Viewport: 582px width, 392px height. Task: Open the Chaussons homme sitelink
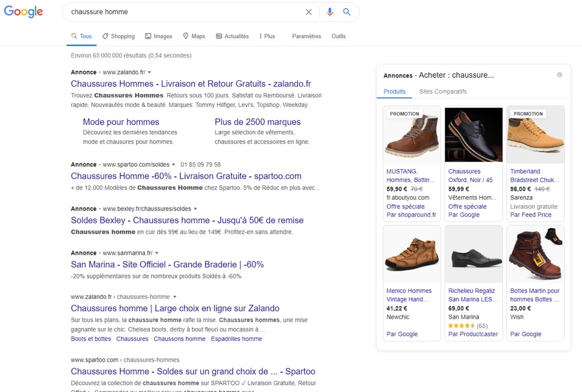tap(180, 339)
